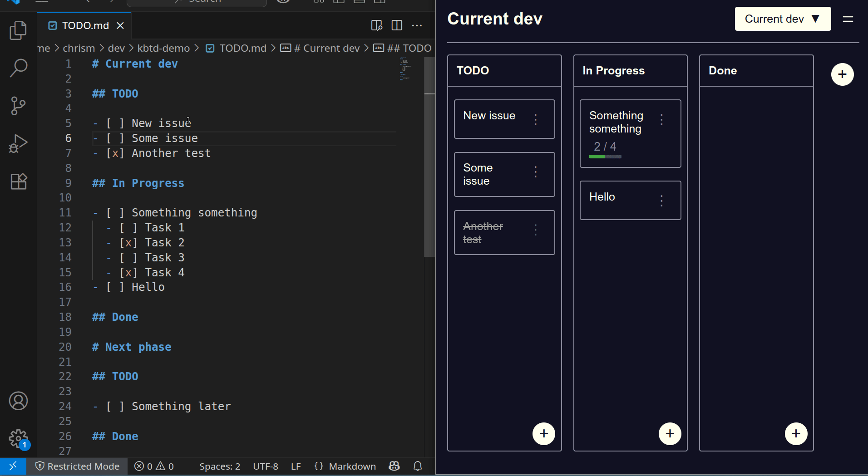Click the Something something card title
The image size is (868, 476).
616,122
